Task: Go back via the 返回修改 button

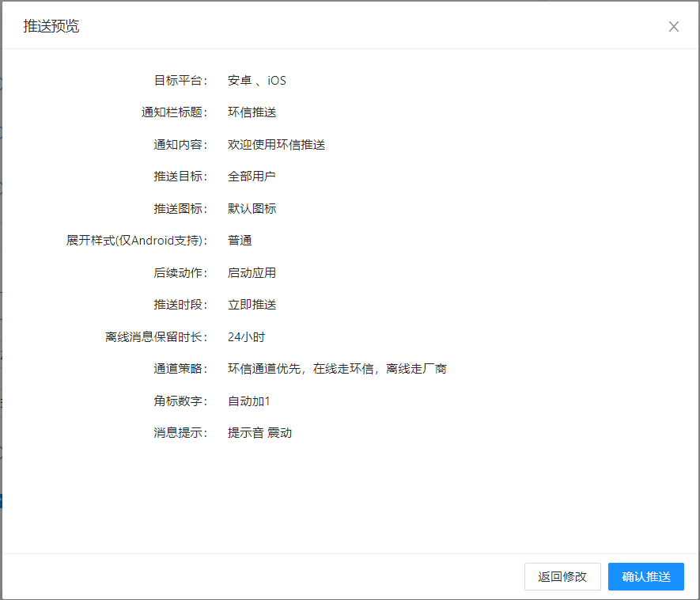Action: pos(562,576)
